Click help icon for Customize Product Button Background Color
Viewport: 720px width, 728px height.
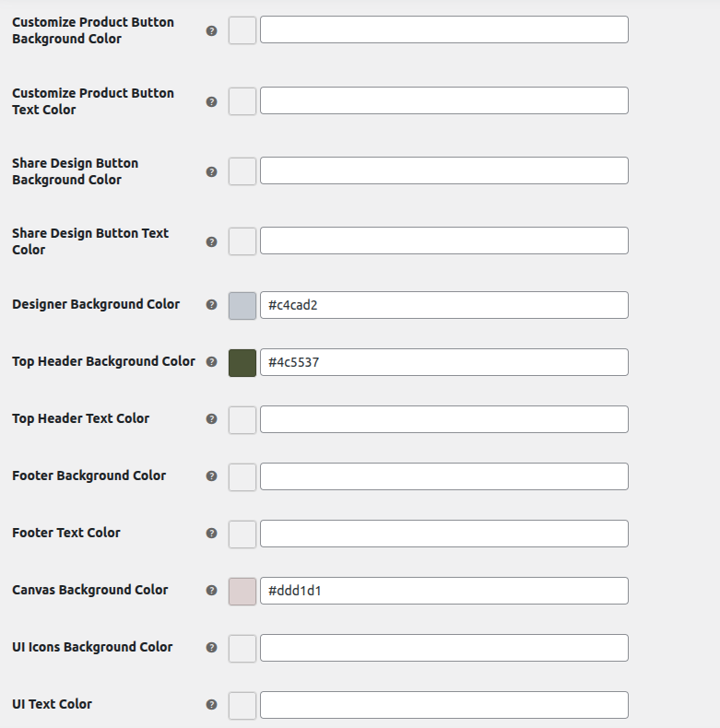point(211,30)
